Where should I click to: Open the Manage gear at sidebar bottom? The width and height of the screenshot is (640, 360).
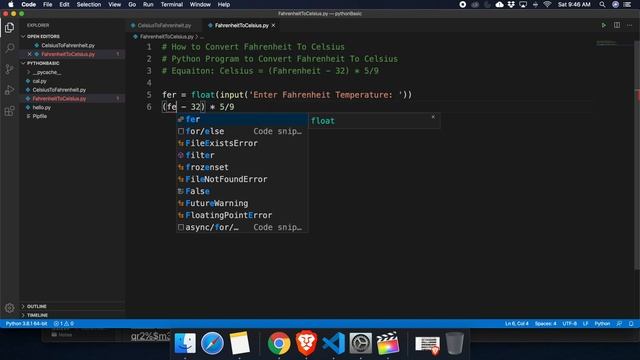pyautogui.click(x=9, y=308)
